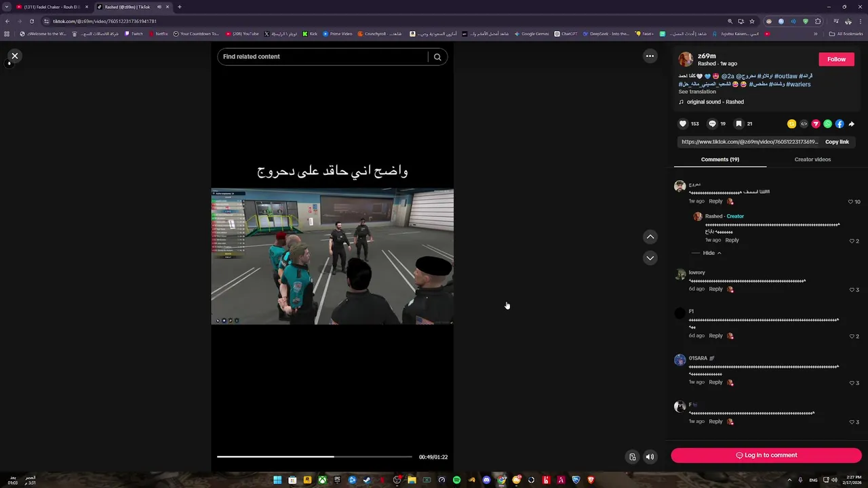Viewport: 868px width, 488px height.
Task: Switch to Fadel Chaker YouTube browser tab
Action: pyautogui.click(x=52, y=7)
